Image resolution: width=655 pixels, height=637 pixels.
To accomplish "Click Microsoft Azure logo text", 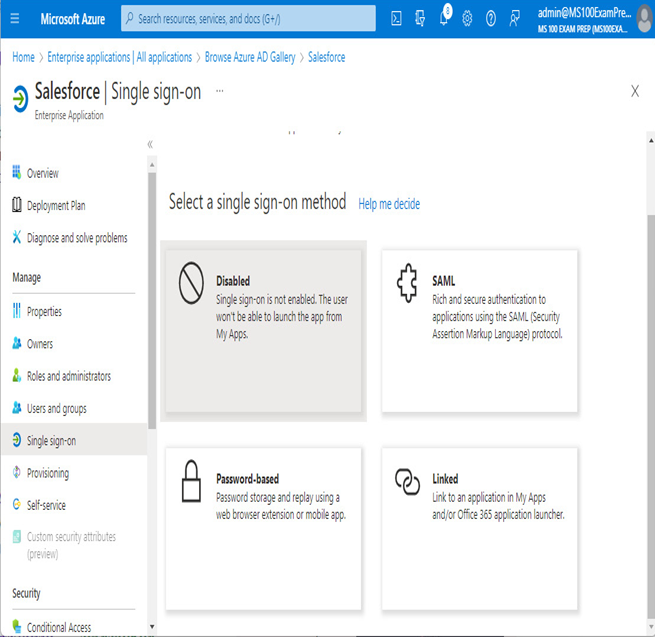I will coord(72,19).
